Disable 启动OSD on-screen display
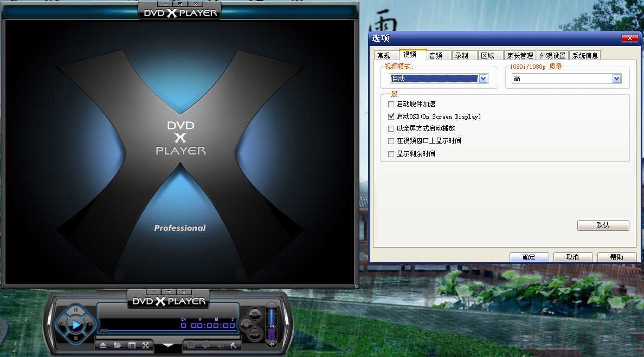Viewport: 644px width, 357px height. pyautogui.click(x=391, y=116)
